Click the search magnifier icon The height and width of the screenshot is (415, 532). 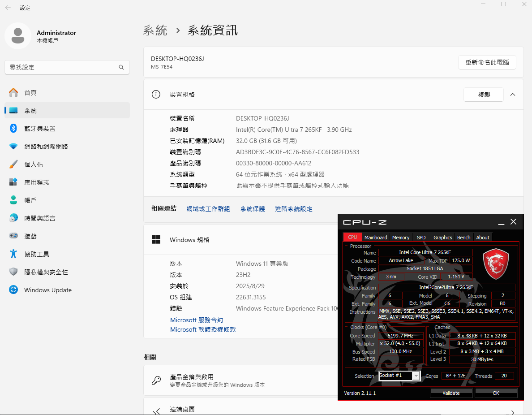point(121,67)
